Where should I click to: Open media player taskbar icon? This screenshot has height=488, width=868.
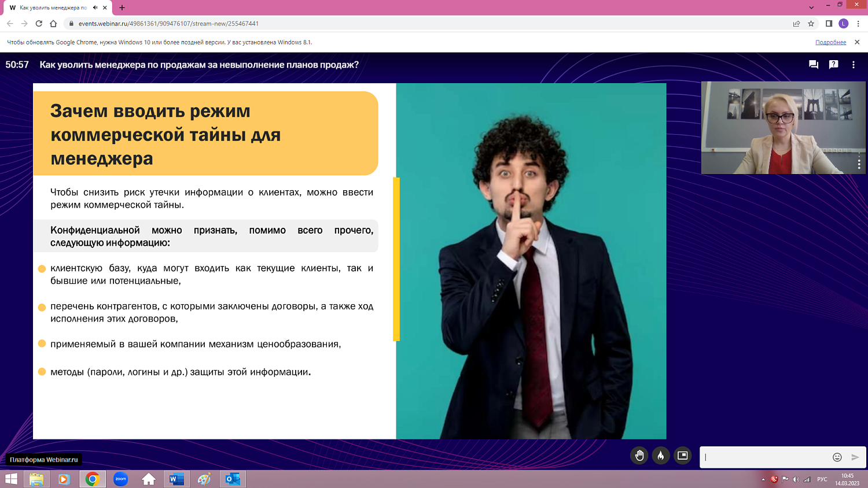tap(64, 479)
